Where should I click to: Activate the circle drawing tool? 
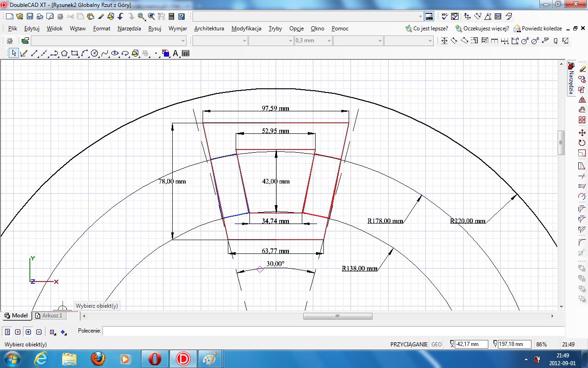click(x=95, y=53)
